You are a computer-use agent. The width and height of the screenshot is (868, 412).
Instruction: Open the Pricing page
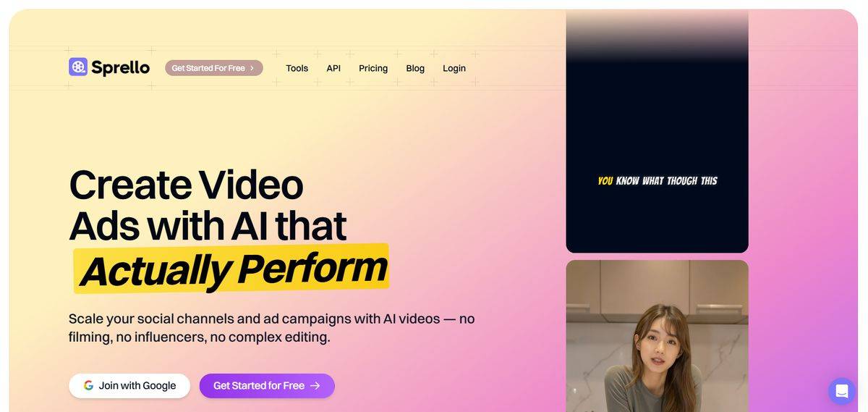tap(373, 68)
